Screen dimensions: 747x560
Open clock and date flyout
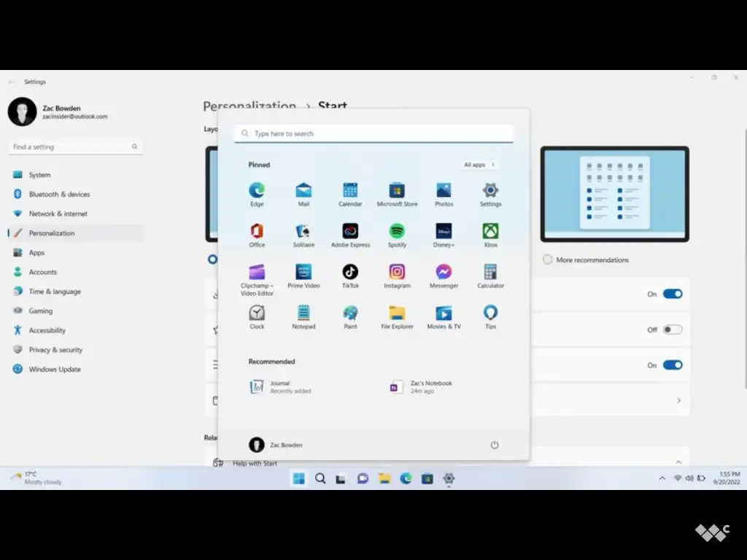[727, 478]
